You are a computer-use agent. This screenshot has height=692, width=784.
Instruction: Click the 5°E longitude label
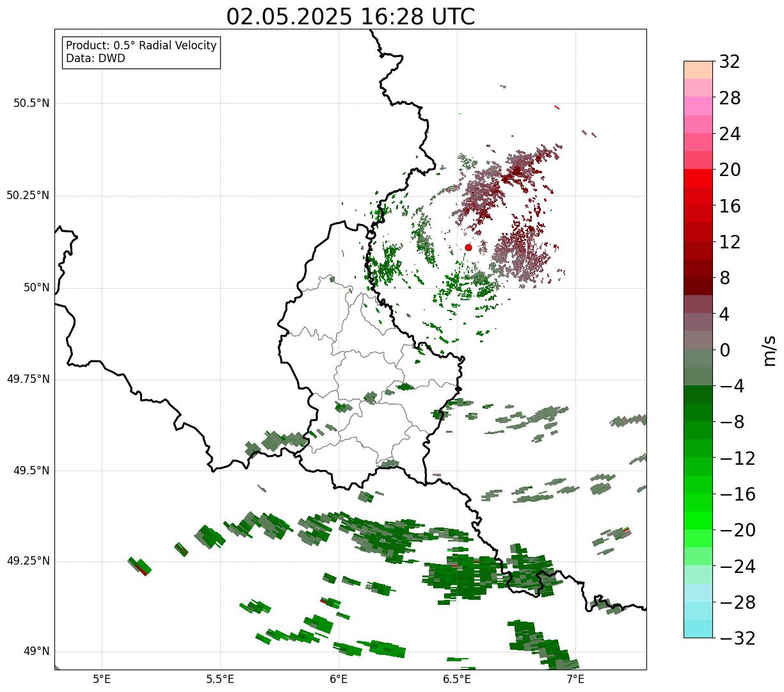[x=102, y=679]
